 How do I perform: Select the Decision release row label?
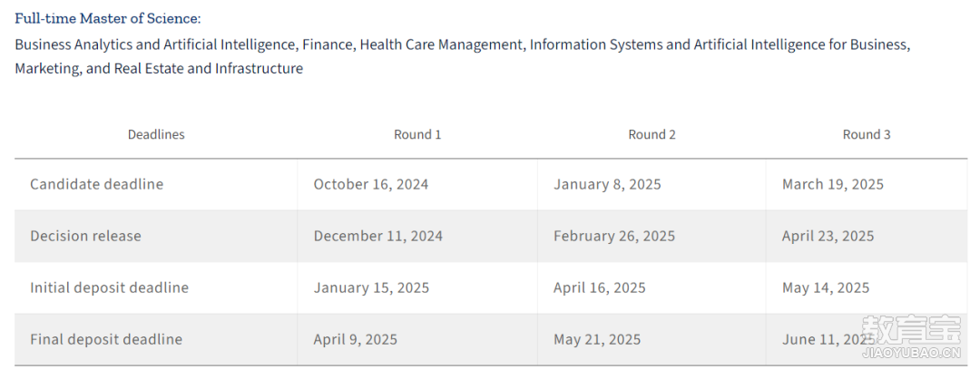(x=85, y=236)
